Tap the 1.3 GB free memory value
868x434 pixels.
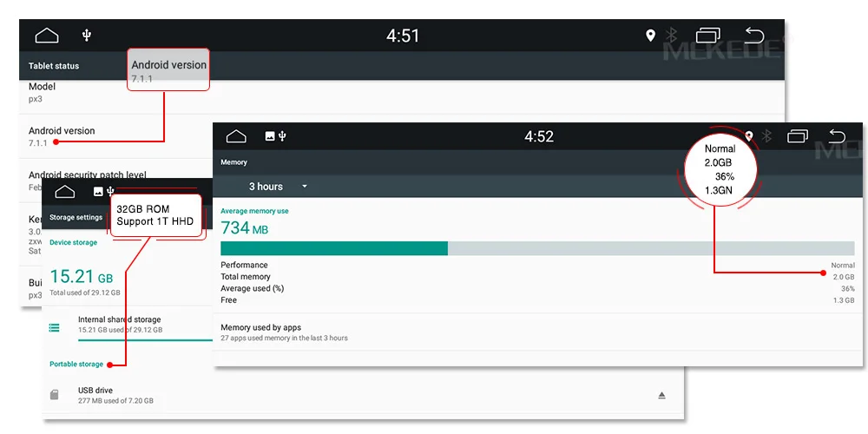click(844, 300)
